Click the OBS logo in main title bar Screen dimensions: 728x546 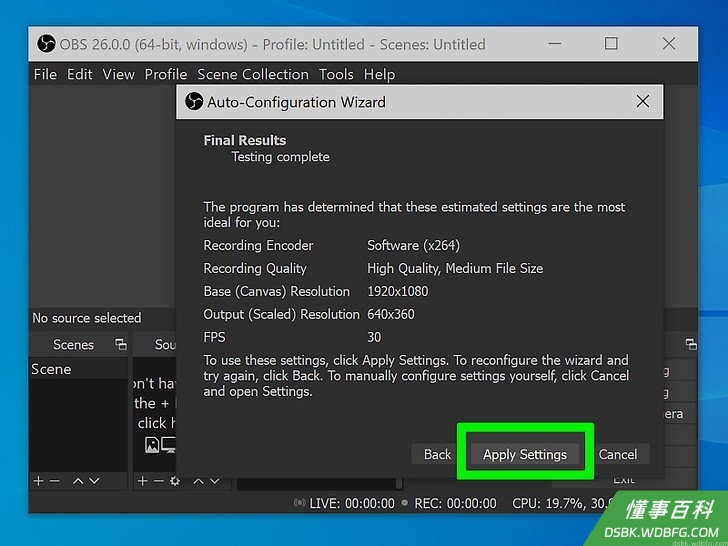click(46, 44)
